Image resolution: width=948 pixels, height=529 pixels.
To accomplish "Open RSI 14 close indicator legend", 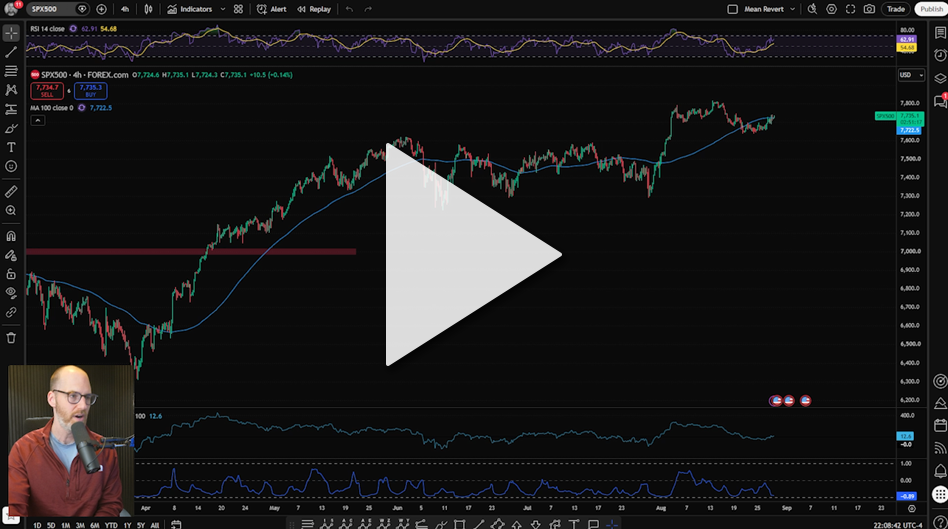I will pyautogui.click(x=47, y=28).
